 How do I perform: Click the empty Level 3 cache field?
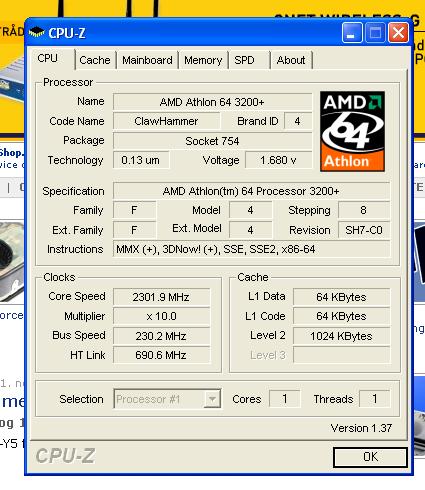pos(341,355)
